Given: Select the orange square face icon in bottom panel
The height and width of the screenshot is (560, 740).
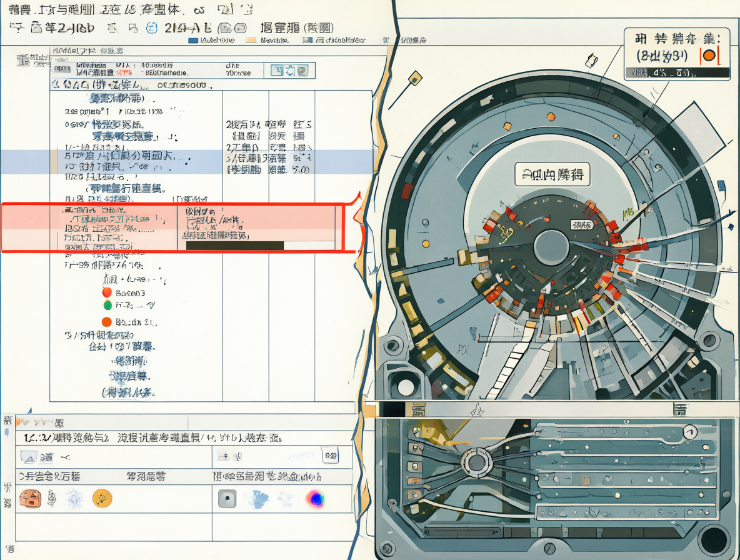Looking at the screenshot, I should click(x=30, y=499).
